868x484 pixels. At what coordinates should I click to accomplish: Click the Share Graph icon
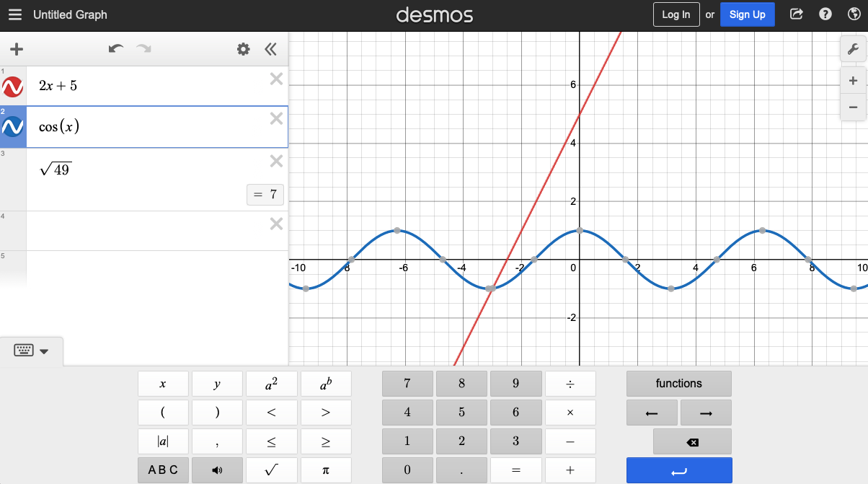[797, 14]
